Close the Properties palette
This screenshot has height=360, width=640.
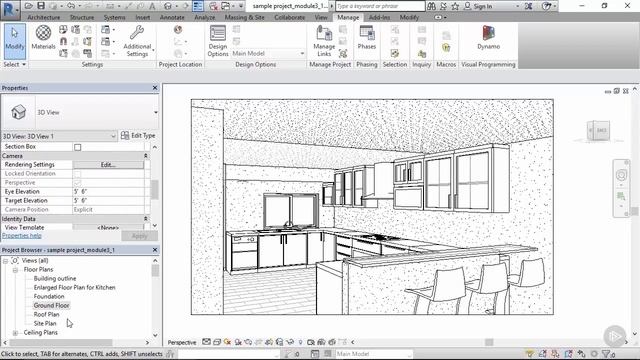[155, 88]
